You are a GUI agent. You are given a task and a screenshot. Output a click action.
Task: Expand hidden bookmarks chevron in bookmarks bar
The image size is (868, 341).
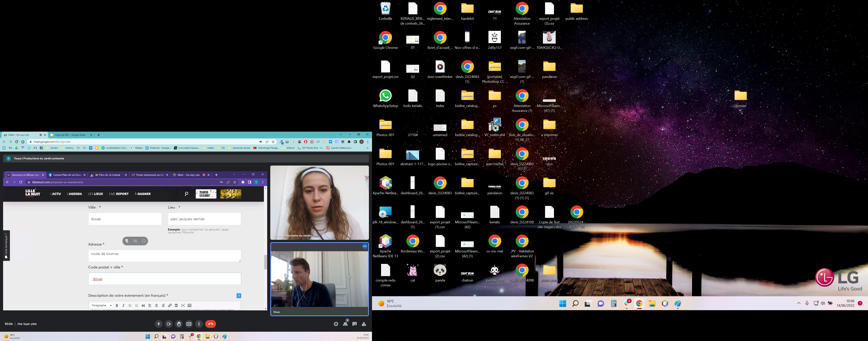pyautogui.click(x=367, y=148)
